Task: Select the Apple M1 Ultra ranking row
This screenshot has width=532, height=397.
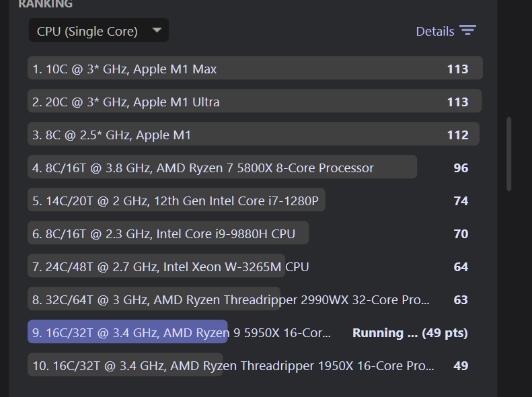Action: tap(255, 101)
